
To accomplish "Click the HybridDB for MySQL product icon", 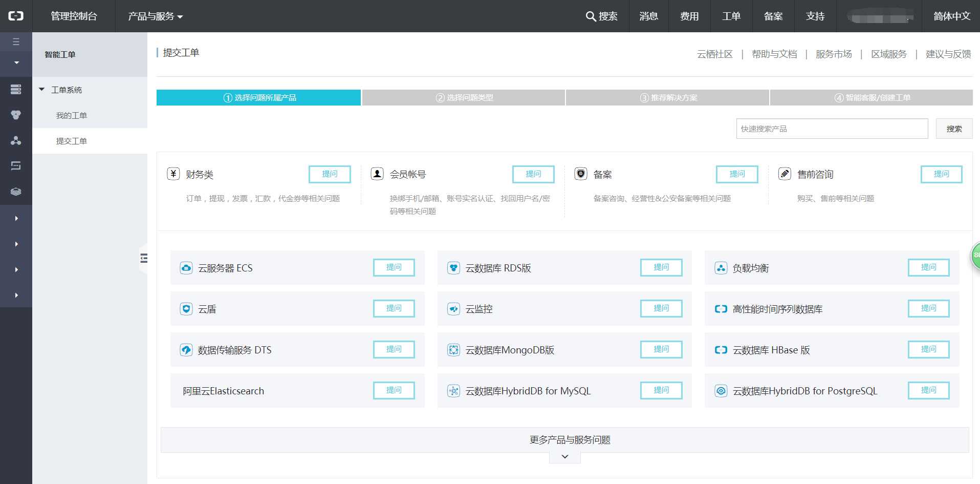I will coord(453,391).
